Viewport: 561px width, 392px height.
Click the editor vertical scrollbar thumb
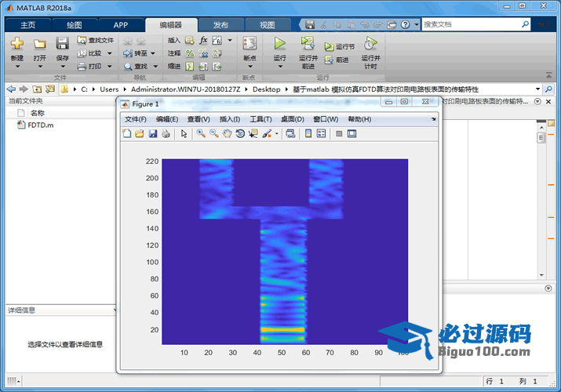[x=541, y=137]
